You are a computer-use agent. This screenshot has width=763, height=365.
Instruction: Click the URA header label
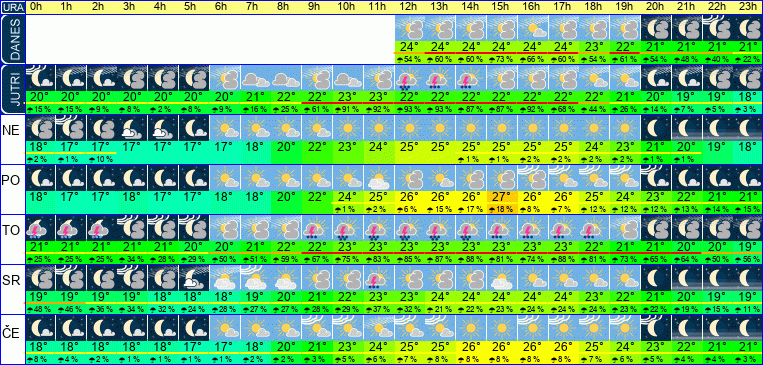(12, 7)
